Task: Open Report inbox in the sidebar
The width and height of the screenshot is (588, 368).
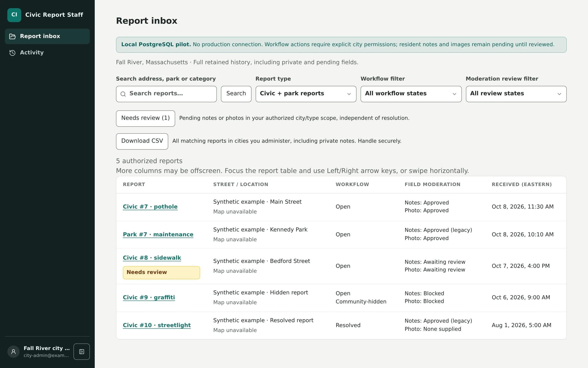Action: [x=47, y=36]
